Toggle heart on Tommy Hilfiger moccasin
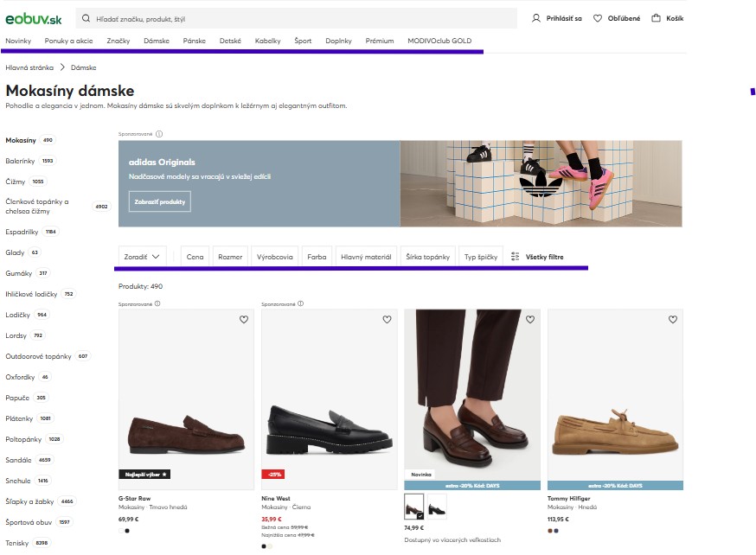The image size is (756, 555). pyautogui.click(x=673, y=319)
